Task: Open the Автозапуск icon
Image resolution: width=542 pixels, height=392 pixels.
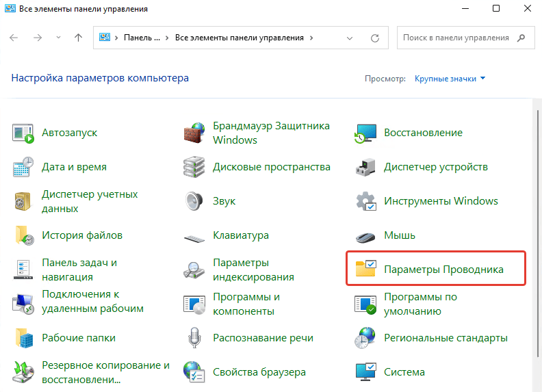Action: coord(23,133)
